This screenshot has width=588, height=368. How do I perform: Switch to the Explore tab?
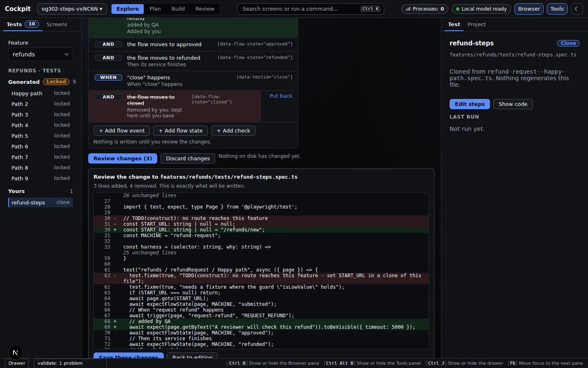pyautogui.click(x=127, y=9)
